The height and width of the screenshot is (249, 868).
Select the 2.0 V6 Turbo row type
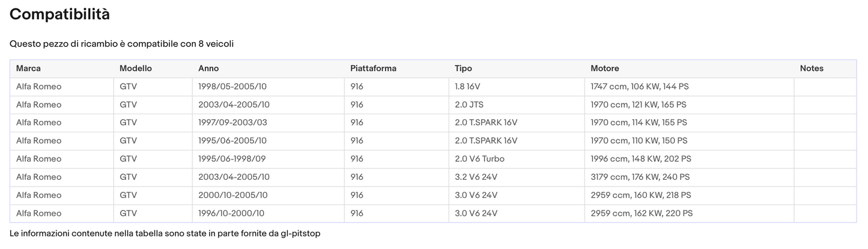479,159
